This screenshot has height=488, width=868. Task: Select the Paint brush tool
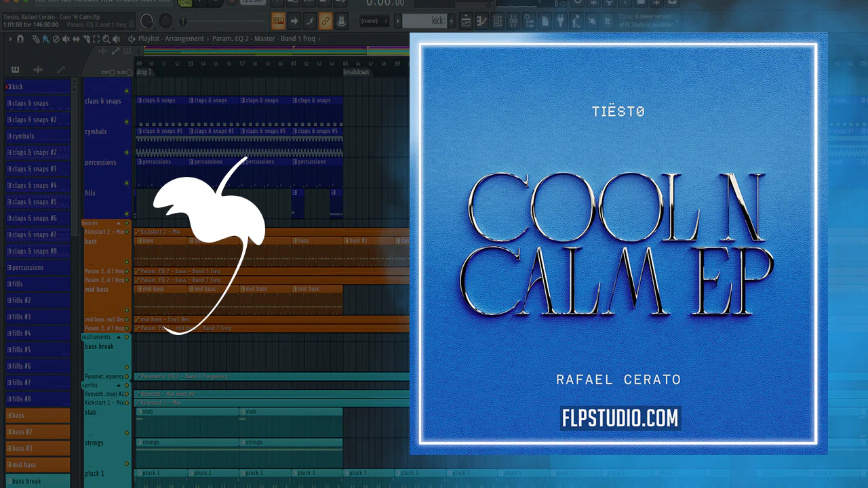[x=45, y=39]
